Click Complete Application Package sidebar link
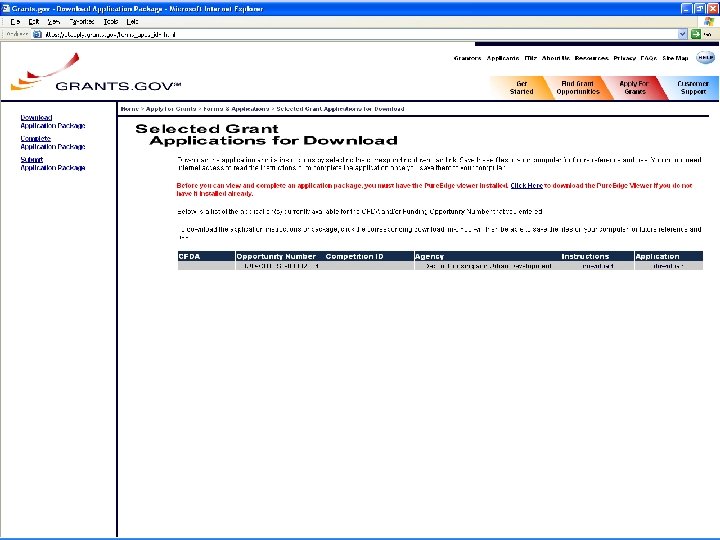The width and height of the screenshot is (720, 540). 53,142
